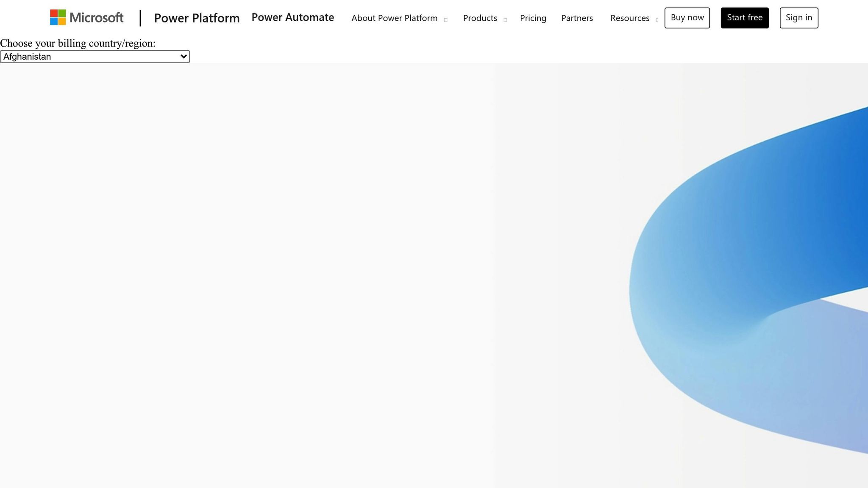Open the About Power Platform menu

[x=394, y=18]
